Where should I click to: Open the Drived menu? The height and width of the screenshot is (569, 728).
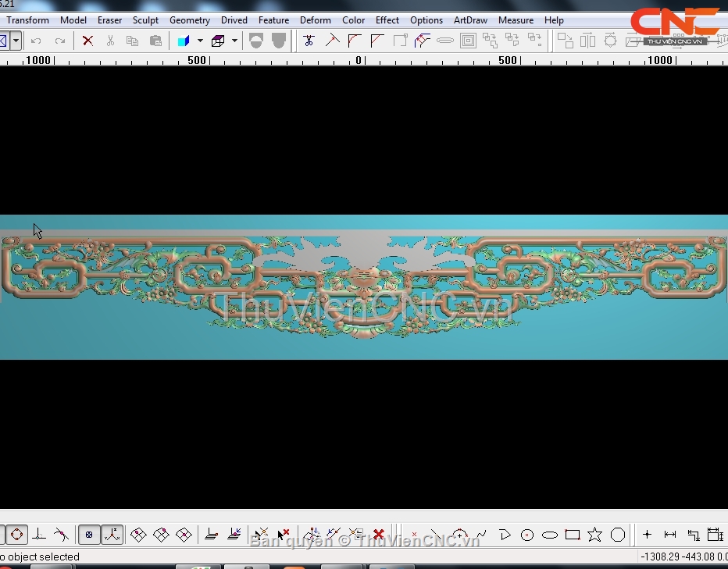point(234,20)
